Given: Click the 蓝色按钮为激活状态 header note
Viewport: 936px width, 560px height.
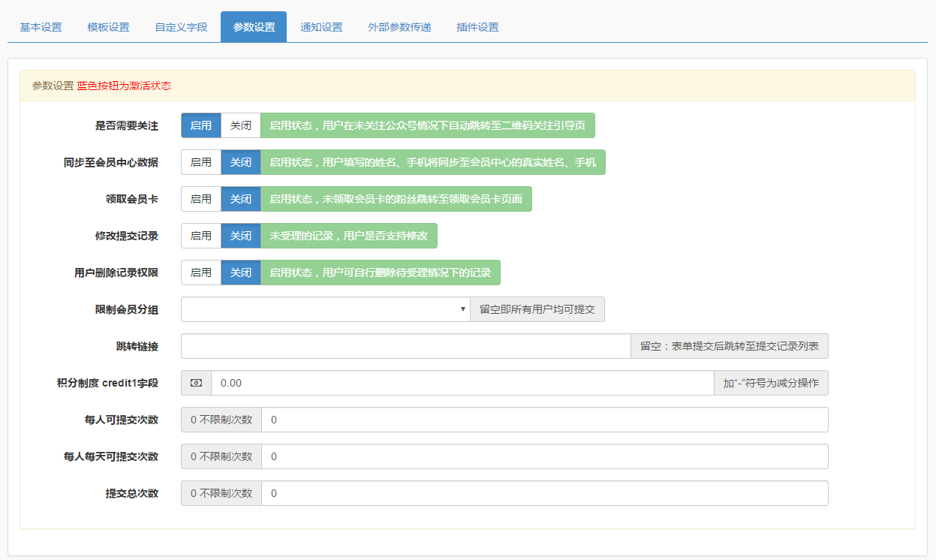Looking at the screenshot, I should (x=124, y=86).
